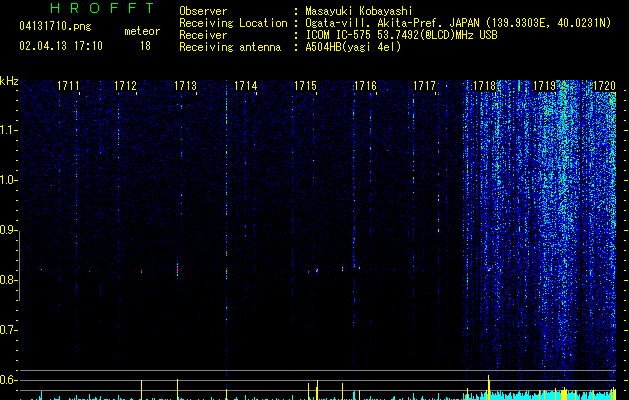Select the observer name Masayuki Kobayashi
This screenshot has height=400, width=629.
359,11
